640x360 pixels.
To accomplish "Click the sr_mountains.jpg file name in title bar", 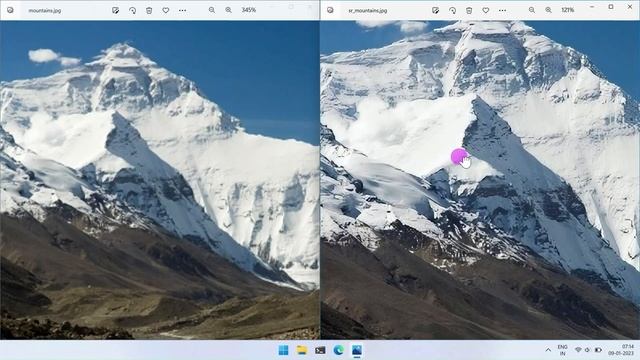I will (x=368, y=11).
